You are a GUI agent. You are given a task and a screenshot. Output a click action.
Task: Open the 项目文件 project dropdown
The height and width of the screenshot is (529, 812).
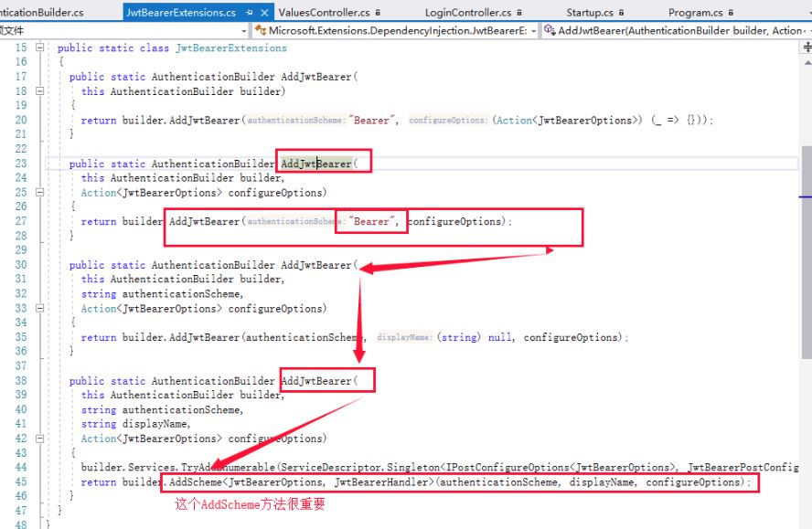tap(243, 30)
